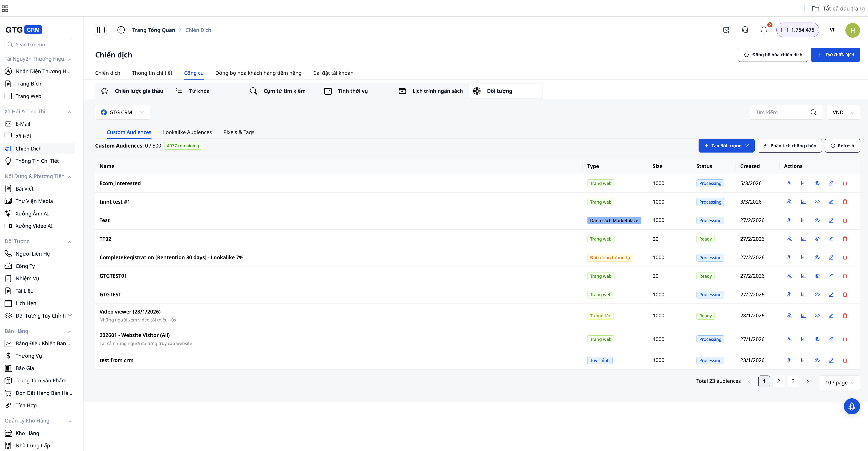Switch to Lookalike Audiences tab
The image size is (868, 451).
pyautogui.click(x=187, y=132)
